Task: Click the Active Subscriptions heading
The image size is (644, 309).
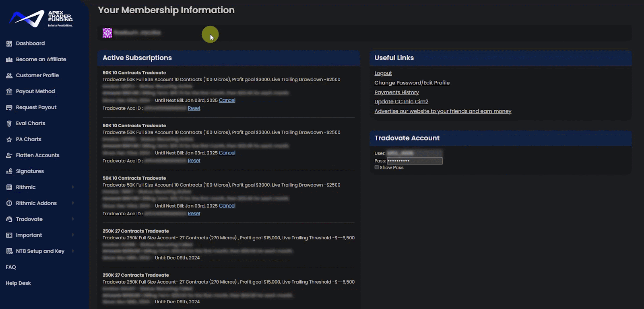Action: point(137,58)
